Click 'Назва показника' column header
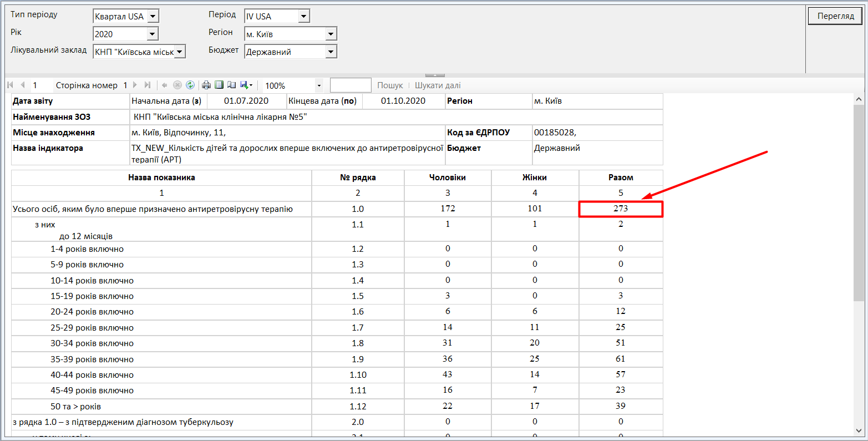 161,178
